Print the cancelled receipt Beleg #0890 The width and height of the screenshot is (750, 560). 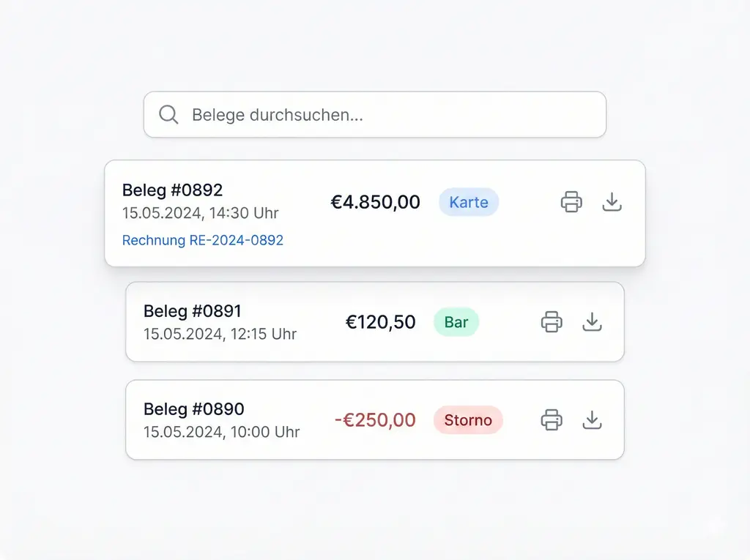click(552, 420)
